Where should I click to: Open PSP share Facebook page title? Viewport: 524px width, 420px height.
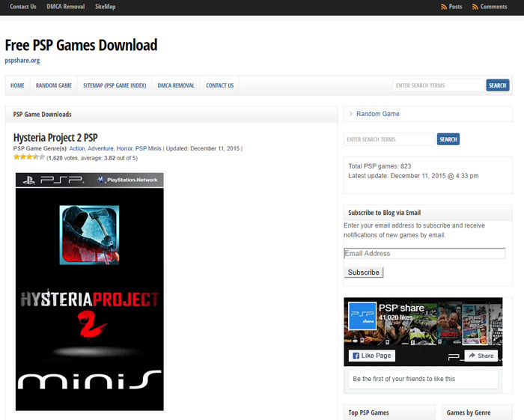click(401, 308)
